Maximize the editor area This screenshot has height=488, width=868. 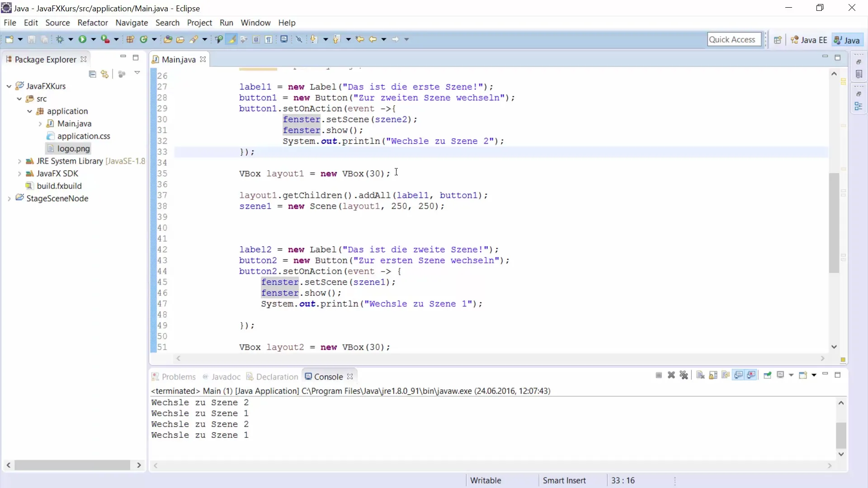tap(838, 57)
